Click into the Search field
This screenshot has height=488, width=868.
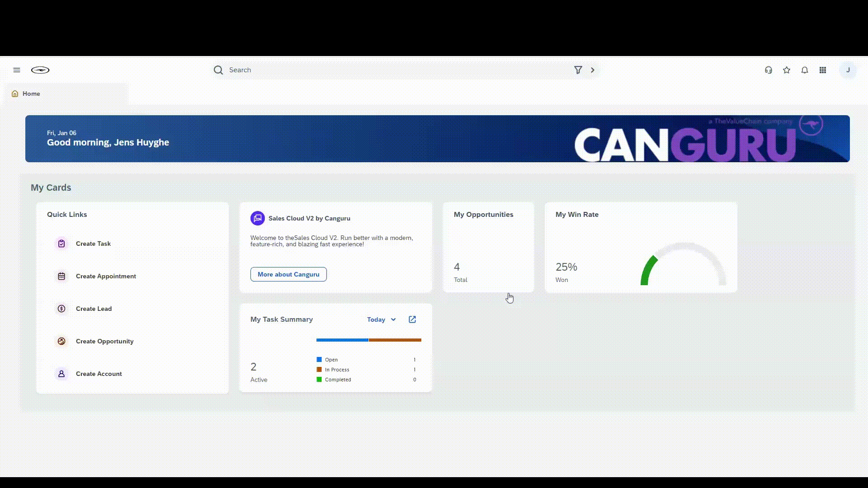click(x=398, y=70)
